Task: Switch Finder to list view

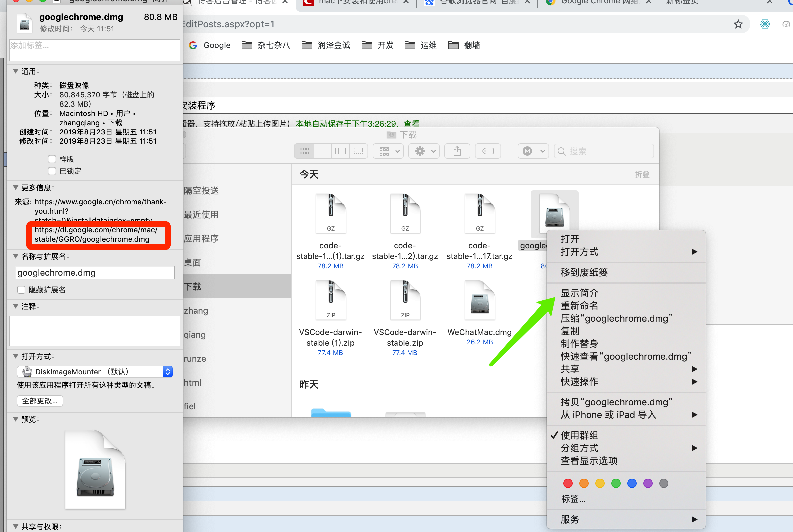Action: (x=322, y=151)
